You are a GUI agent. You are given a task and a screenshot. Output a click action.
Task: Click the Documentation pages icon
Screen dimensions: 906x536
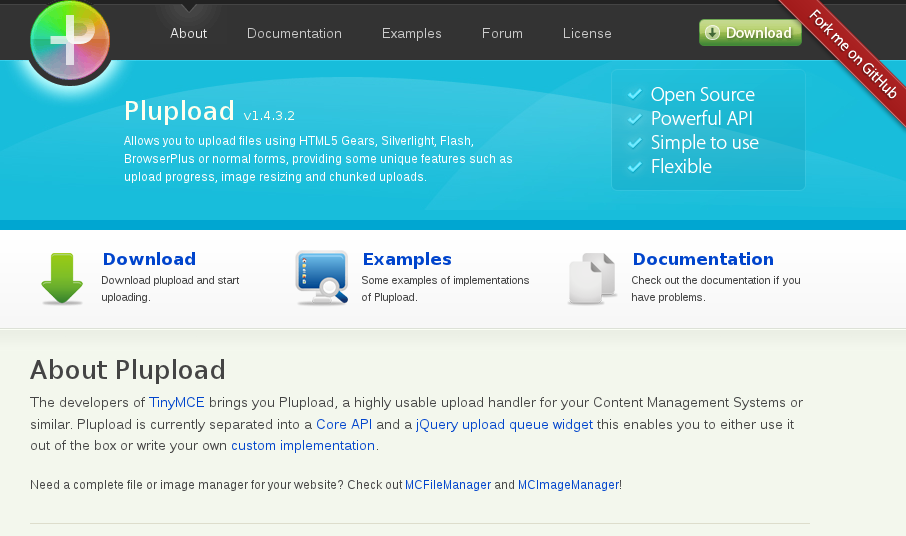click(591, 278)
